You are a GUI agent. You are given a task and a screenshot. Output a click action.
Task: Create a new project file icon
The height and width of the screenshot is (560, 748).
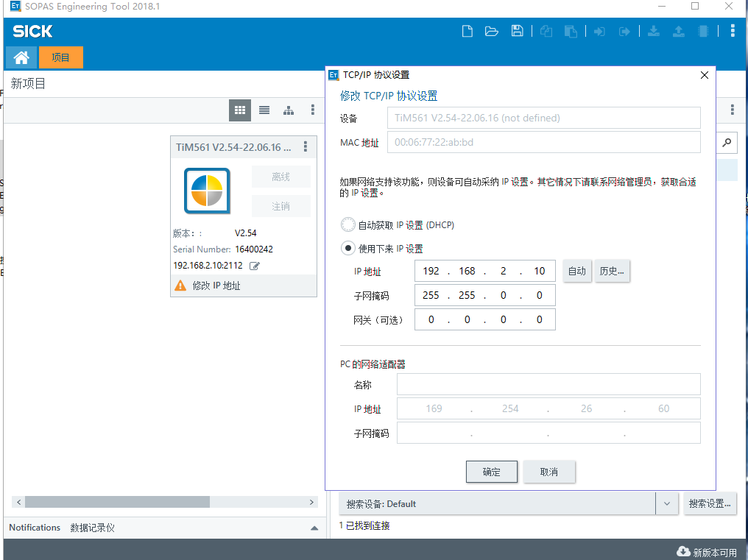467,32
